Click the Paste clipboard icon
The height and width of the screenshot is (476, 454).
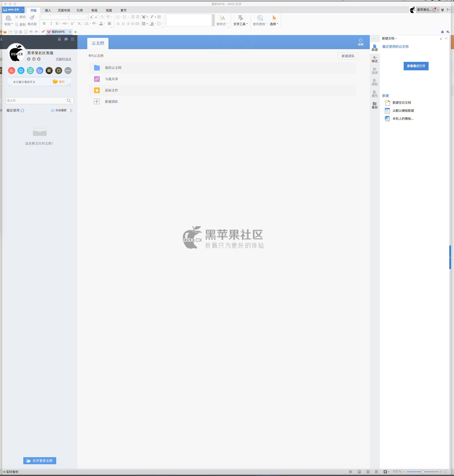pyautogui.click(x=8, y=18)
